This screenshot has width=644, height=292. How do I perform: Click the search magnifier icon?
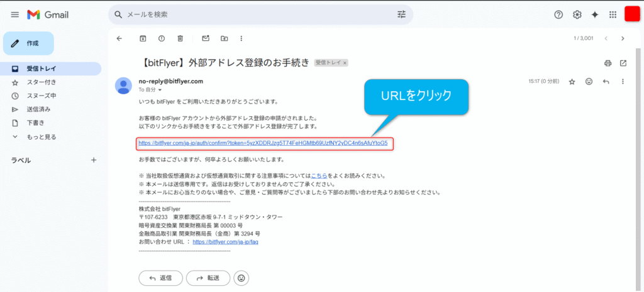click(x=118, y=15)
